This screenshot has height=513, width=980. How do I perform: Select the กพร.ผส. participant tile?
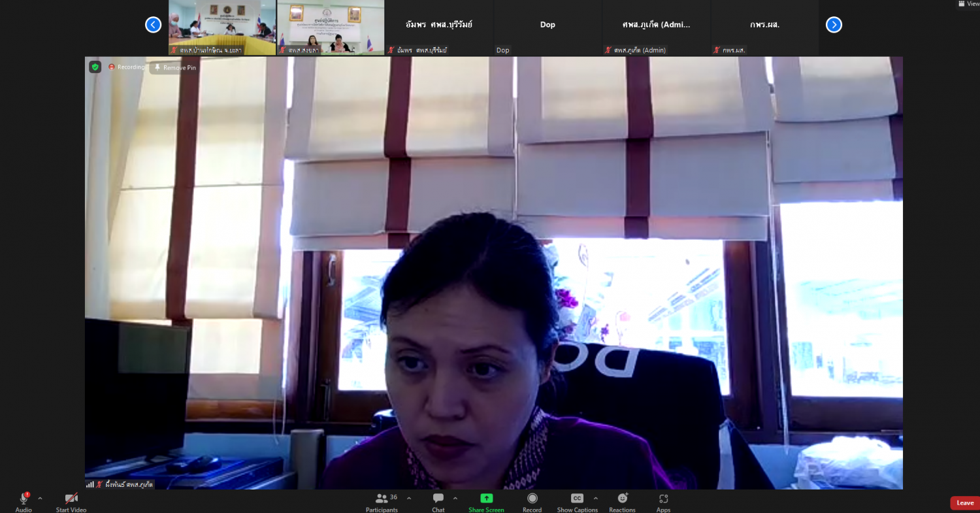tap(764, 27)
